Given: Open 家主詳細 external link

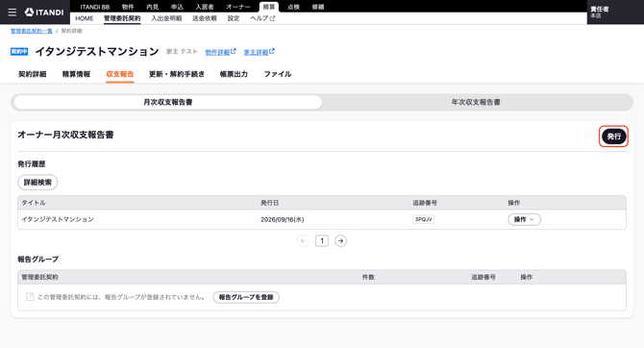Looking at the screenshot, I should click(x=260, y=52).
